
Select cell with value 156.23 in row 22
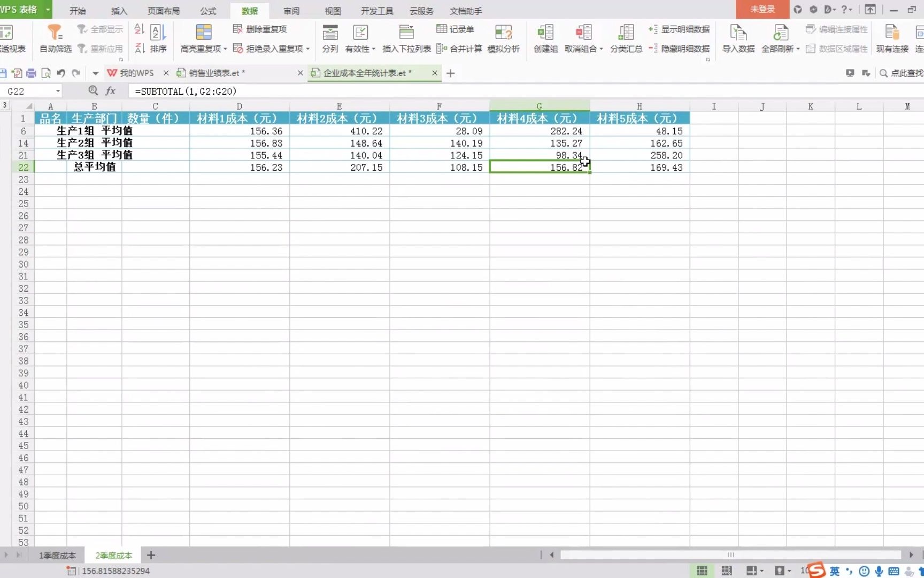(x=240, y=167)
